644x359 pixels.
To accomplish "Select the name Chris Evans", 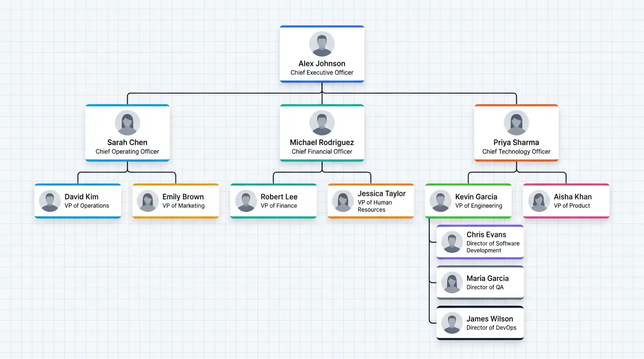I will click(x=486, y=235).
